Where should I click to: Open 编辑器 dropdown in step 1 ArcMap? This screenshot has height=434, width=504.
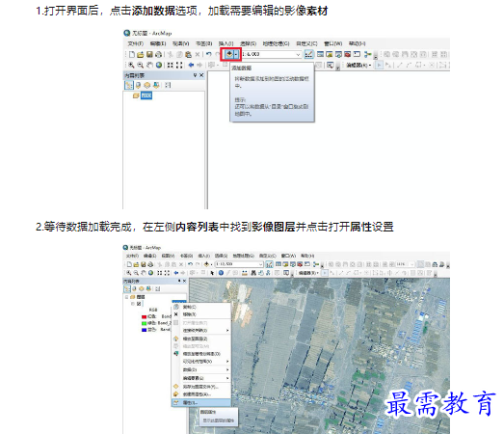click(358, 66)
